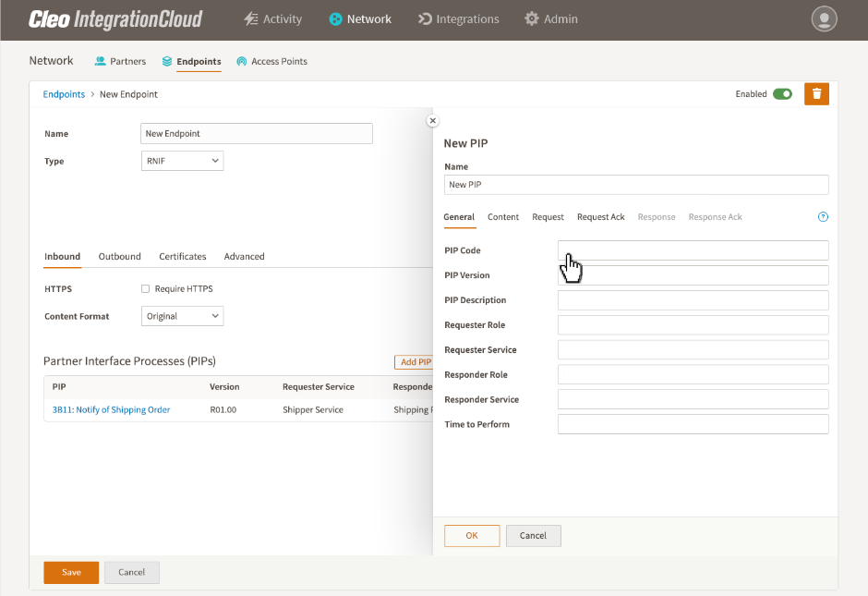Open the Network menu
The width and height of the screenshot is (868, 596).
360,18
